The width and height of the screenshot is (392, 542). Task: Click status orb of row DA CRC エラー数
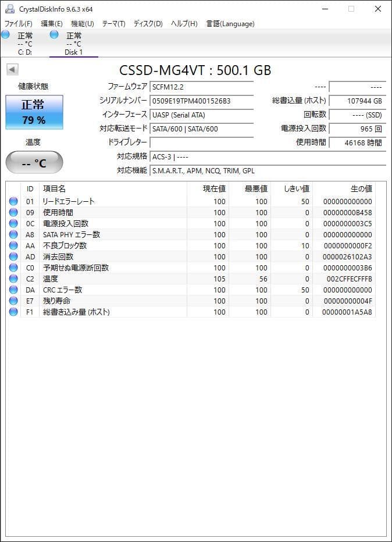(13, 290)
